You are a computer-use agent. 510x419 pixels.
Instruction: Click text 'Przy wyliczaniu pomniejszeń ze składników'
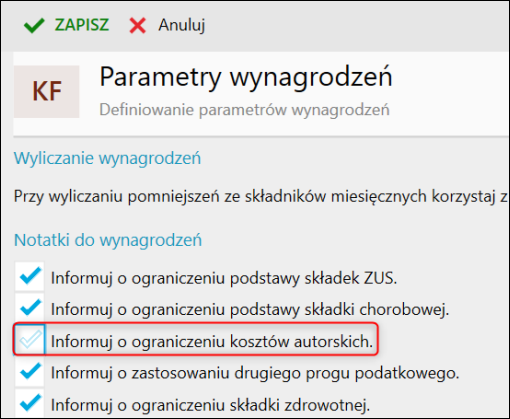pos(170,196)
